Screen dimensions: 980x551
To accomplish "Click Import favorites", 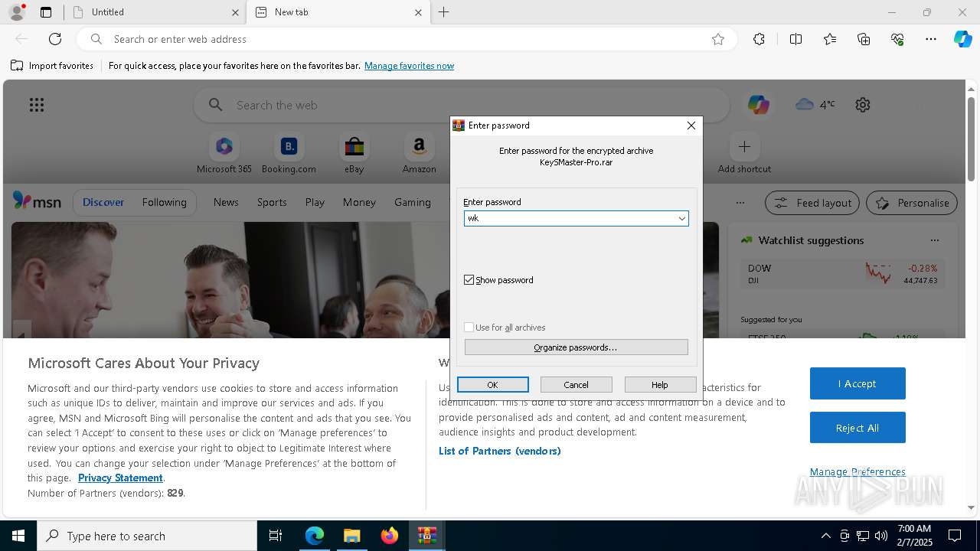I will 52,66.
